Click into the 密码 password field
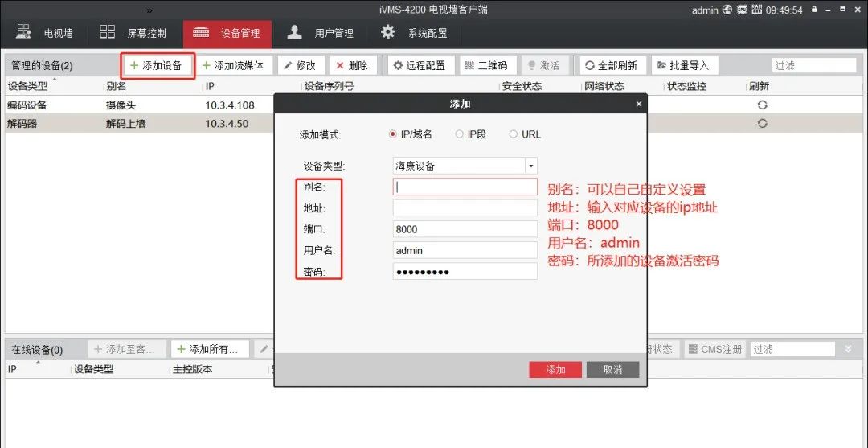This screenshot has height=448, width=868. [465, 271]
